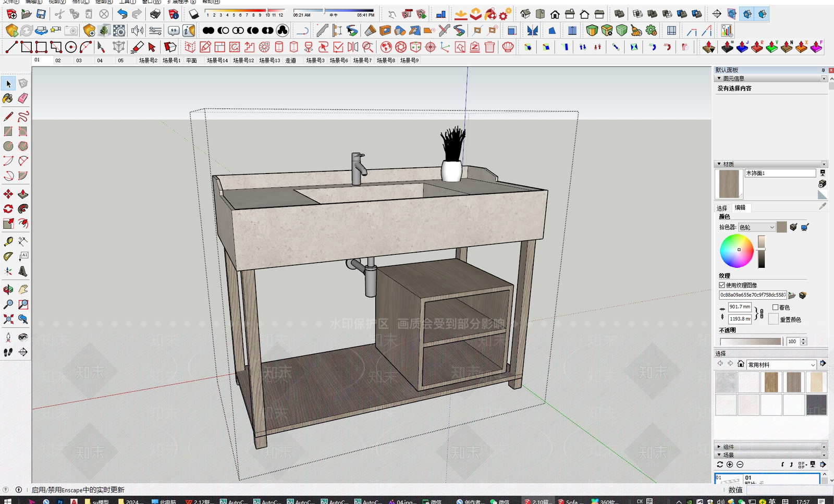Open Enscape sound settings icon
The width and height of the screenshot is (834, 504).
137,31
